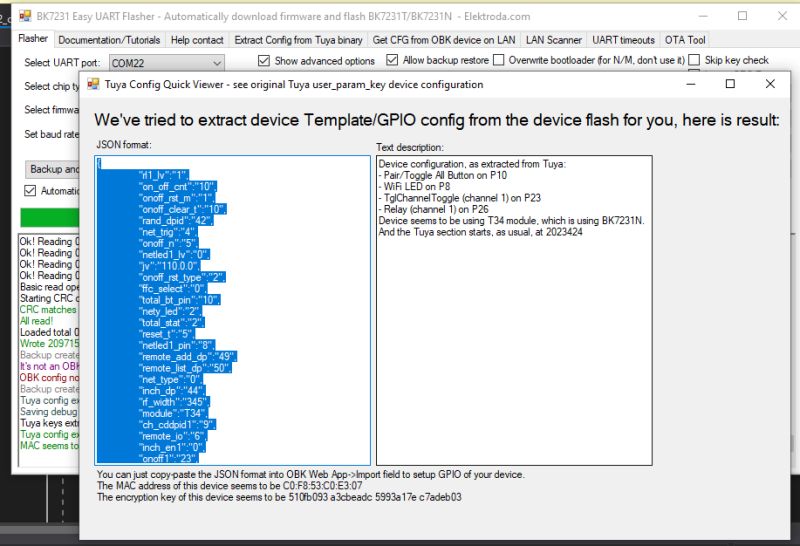Expand the COM22 UART port dropdown
This screenshot has width=800, height=546.
[x=217, y=63]
